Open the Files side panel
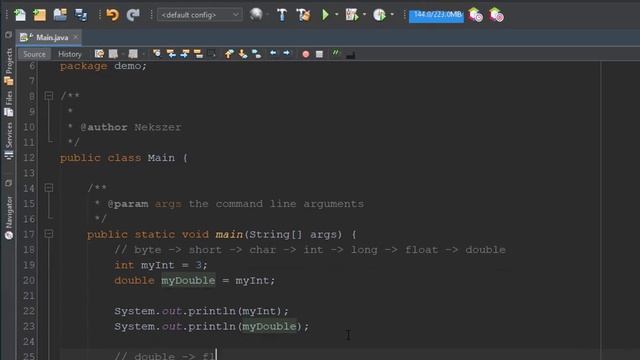This screenshot has width=640, height=360. coord(9,103)
